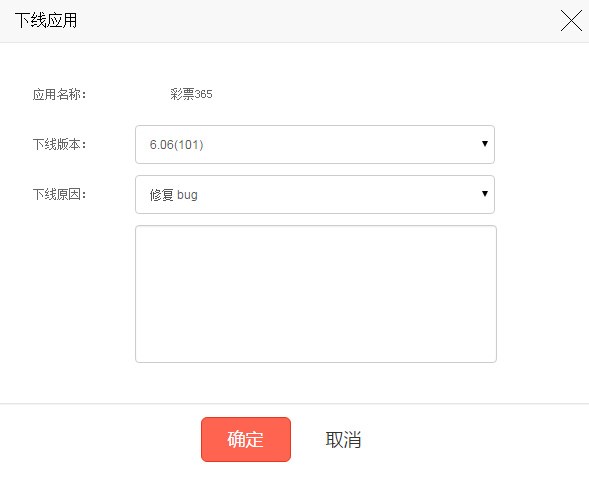Open the 下线版本 dropdown showing 6.06(101)

[x=315, y=145]
